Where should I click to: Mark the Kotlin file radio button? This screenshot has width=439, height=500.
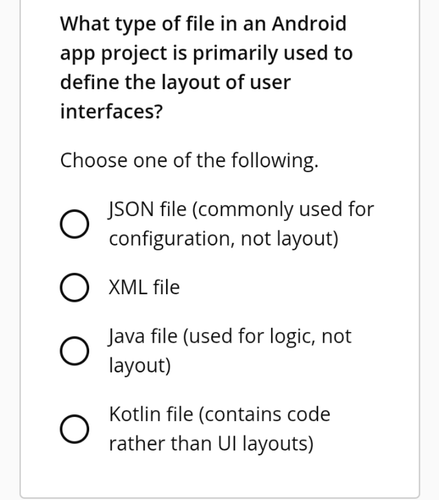tap(74, 429)
